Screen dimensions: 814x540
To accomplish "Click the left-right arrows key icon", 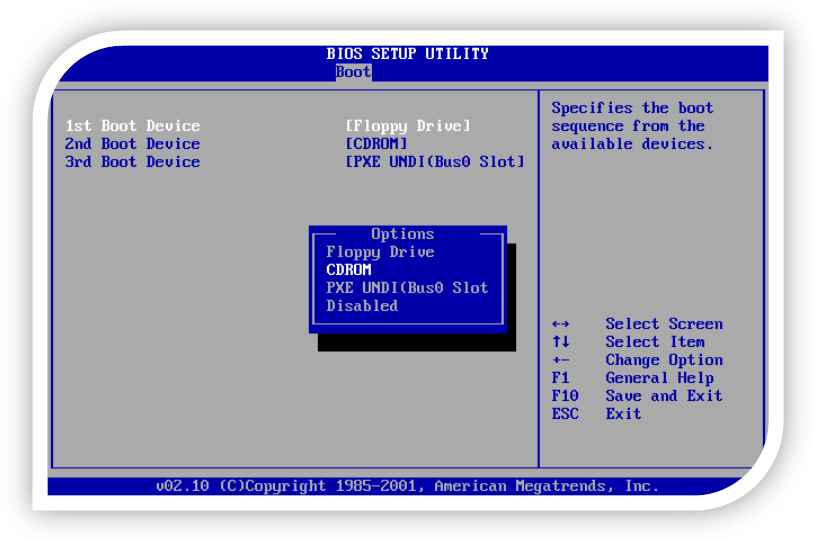I will click(x=561, y=325).
